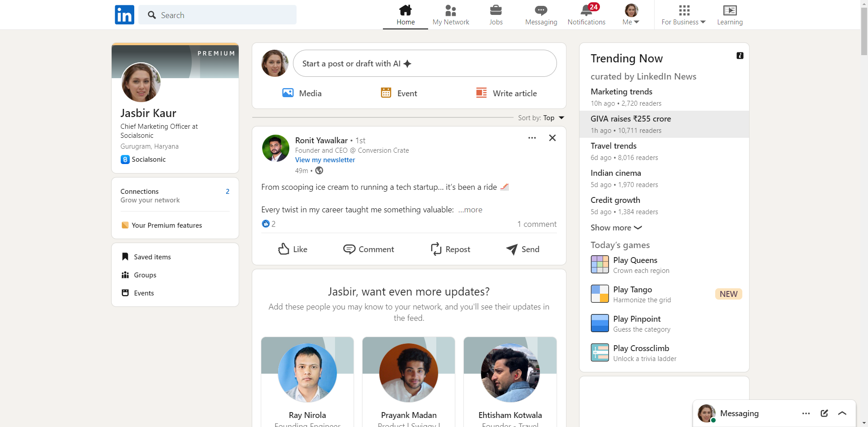868x427 pixels.
Task: Open Saved items
Action: 146,257
